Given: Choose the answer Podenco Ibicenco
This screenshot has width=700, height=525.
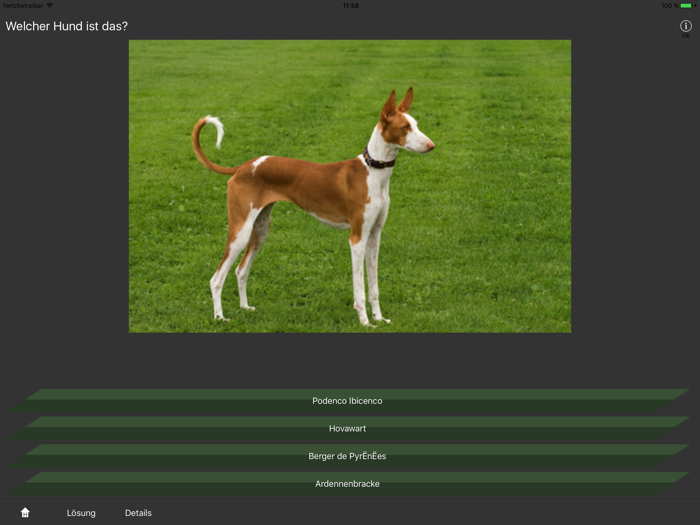Looking at the screenshot, I should point(349,401).
